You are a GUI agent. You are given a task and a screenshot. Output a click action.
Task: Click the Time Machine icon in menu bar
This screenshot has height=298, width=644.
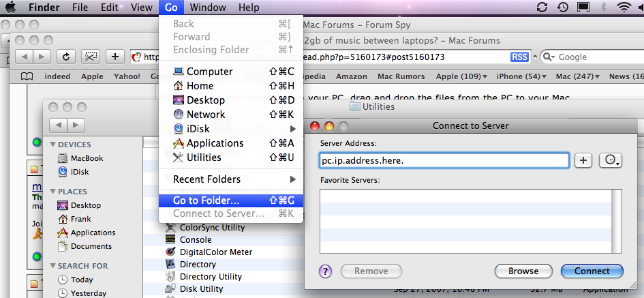click(x=563, y=8)
